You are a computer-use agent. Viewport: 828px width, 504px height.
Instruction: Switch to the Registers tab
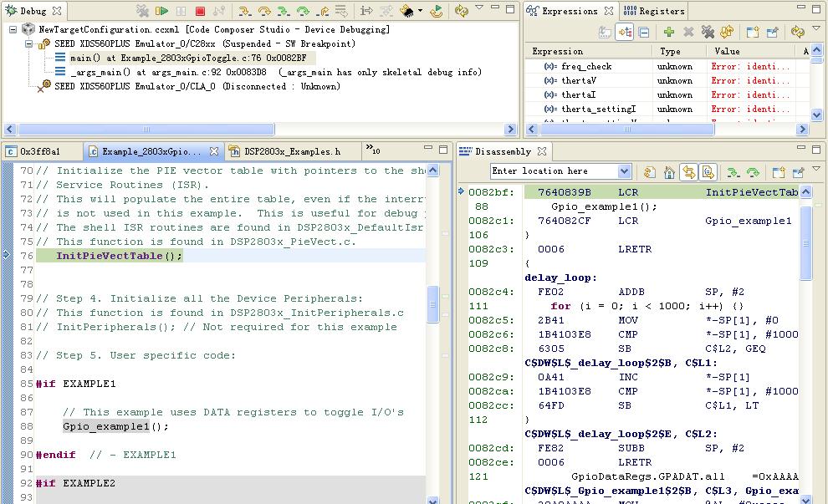pyautogui.click(x=656, y=11)
